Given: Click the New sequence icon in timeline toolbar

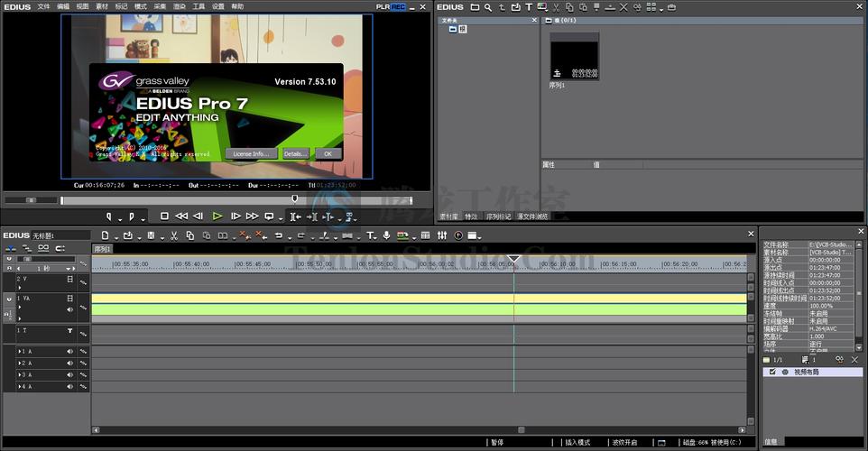Looking at the screenshot, I should [x=106, y=235].
